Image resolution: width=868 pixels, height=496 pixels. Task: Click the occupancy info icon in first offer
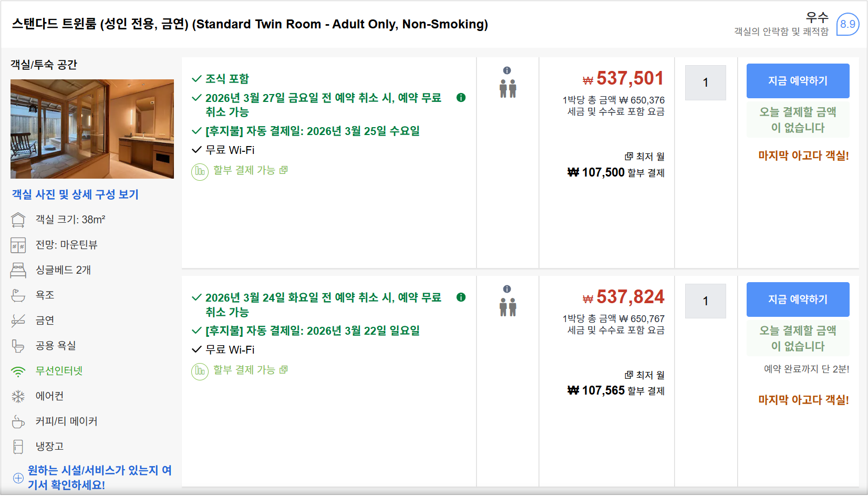(507, 70)
